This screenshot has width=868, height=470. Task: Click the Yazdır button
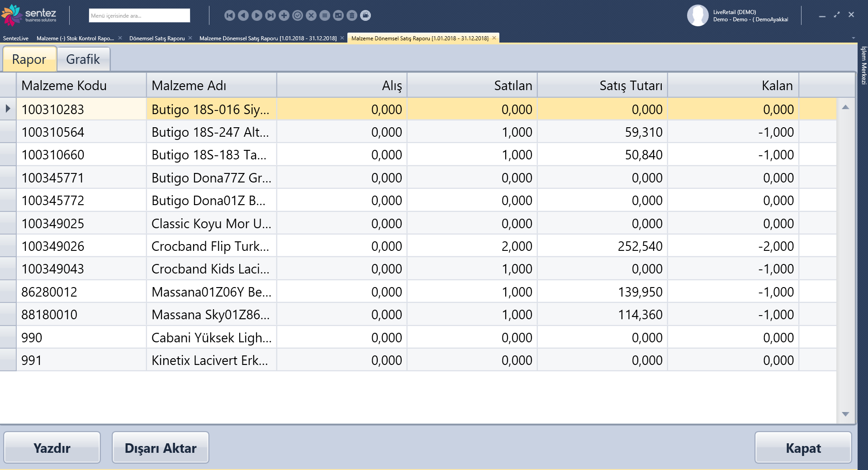coord(52,448)
